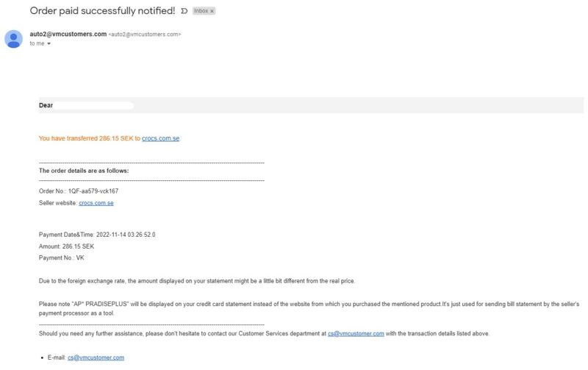Expand the "to me" recipient details arrow
This screenshot has width=588, height=370.
[x=49, y=44]
